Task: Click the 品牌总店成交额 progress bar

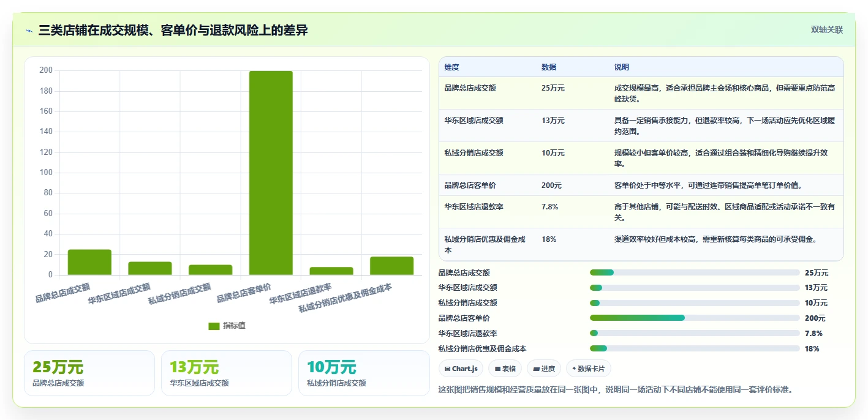Action: click(695, 272)
